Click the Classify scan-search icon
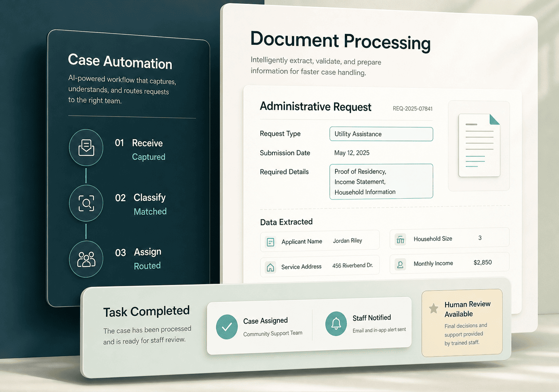This screenshot has height=392, width=559. [x=86, y=203]
